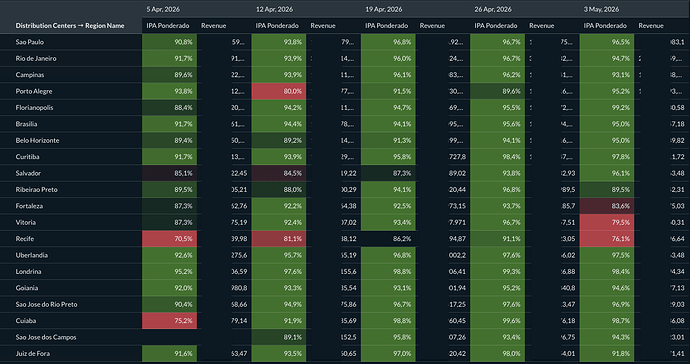Sort by IPA Ponderado under 5 Apr, 2026

pos(168,26)
